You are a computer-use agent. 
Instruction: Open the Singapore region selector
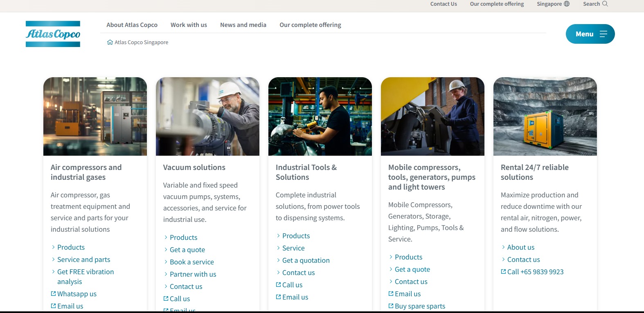coord(553,4)
